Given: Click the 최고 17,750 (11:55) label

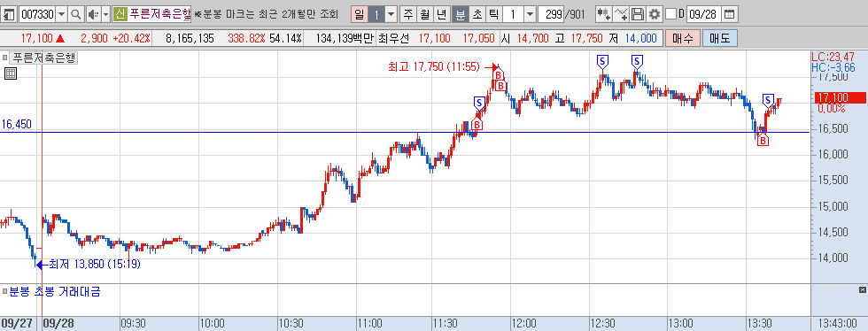Looking at the screenshot, I should (x=433, y=67).
